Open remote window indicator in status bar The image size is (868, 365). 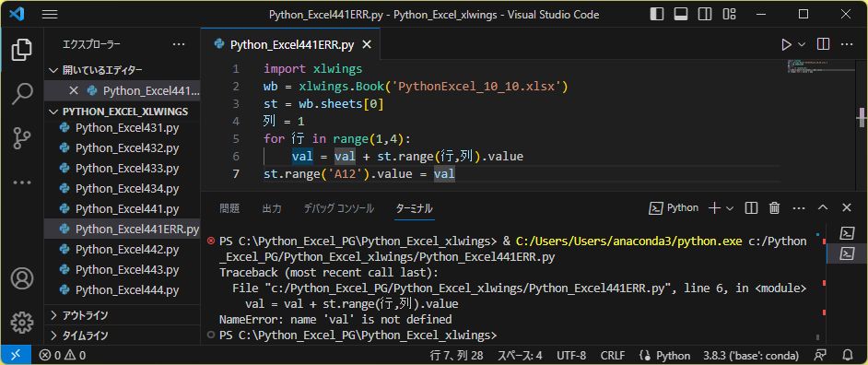[x=16, y=355]
